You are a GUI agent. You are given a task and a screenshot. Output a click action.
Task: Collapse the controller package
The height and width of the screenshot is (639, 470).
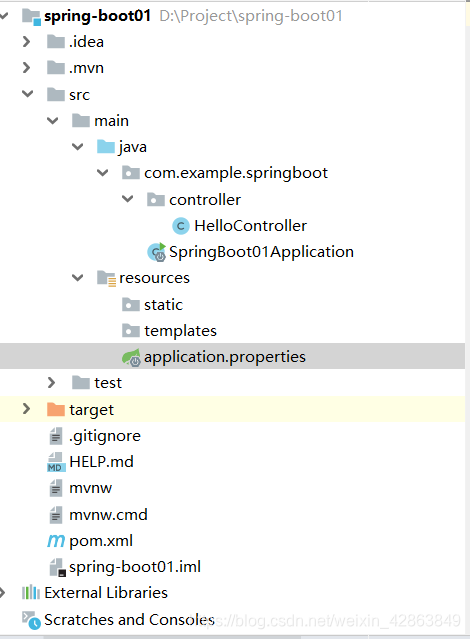coord(128,199)
